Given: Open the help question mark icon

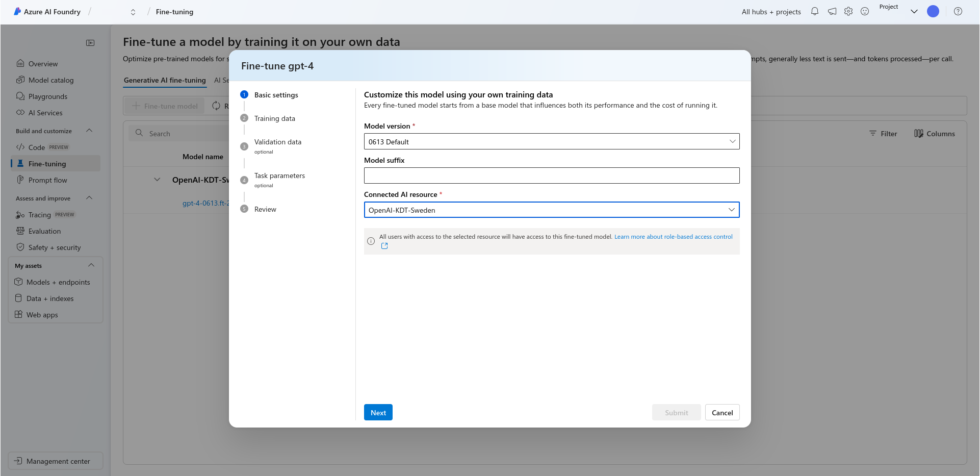Looking at the screenshot, I should [958, 11].
